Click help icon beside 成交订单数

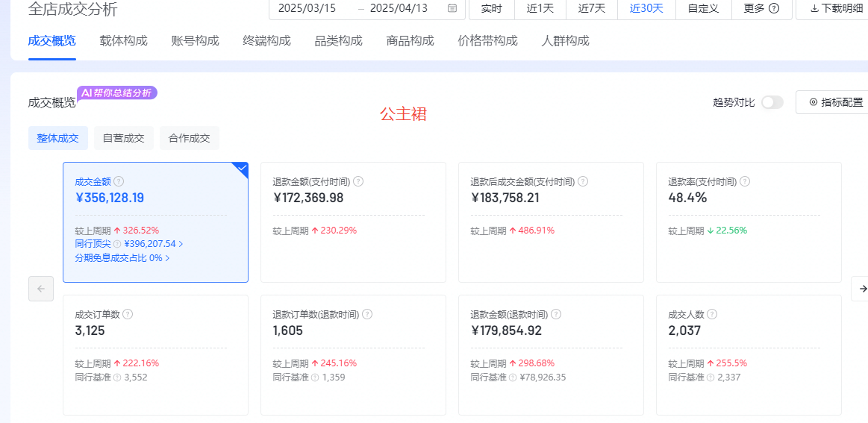point(128,315)
